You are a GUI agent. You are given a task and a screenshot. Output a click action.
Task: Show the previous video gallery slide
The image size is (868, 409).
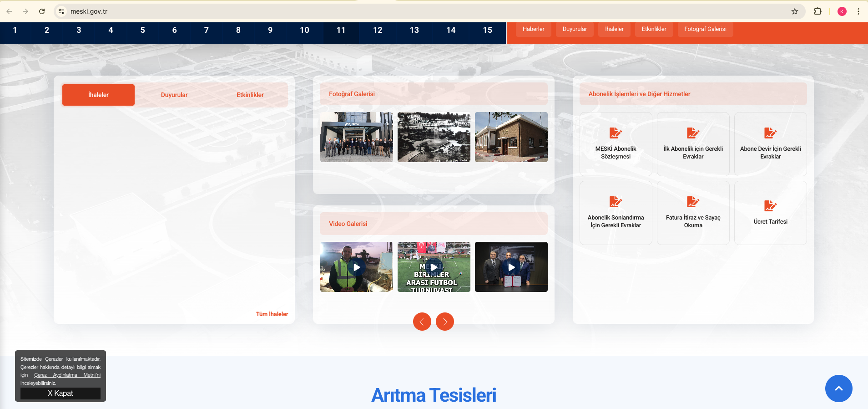tap(422, 322)
